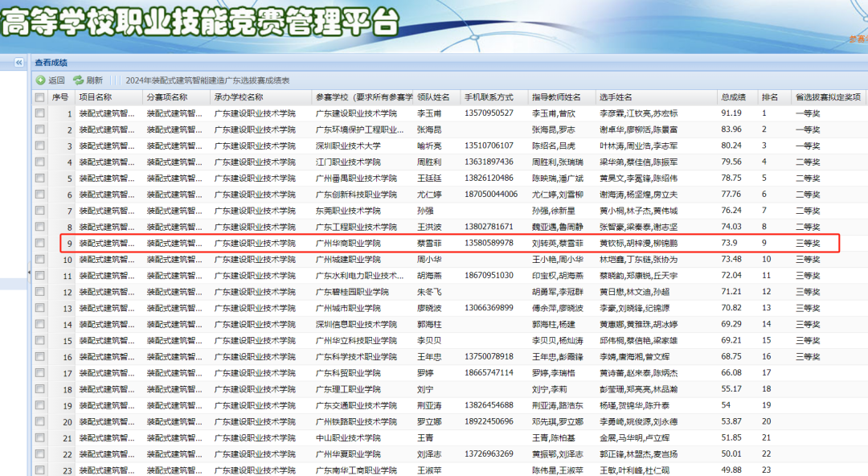Screen dimensions: 868x476
Task: Click the 手机联系方式 column header
Action: coord(489,97)
